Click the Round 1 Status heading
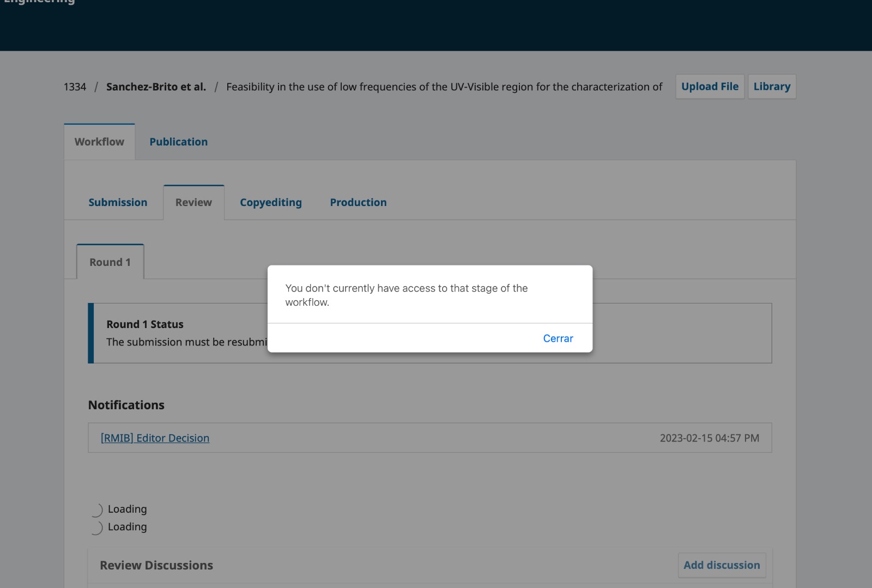This screenshot has height=588, width=872. [x=145, y=324]
